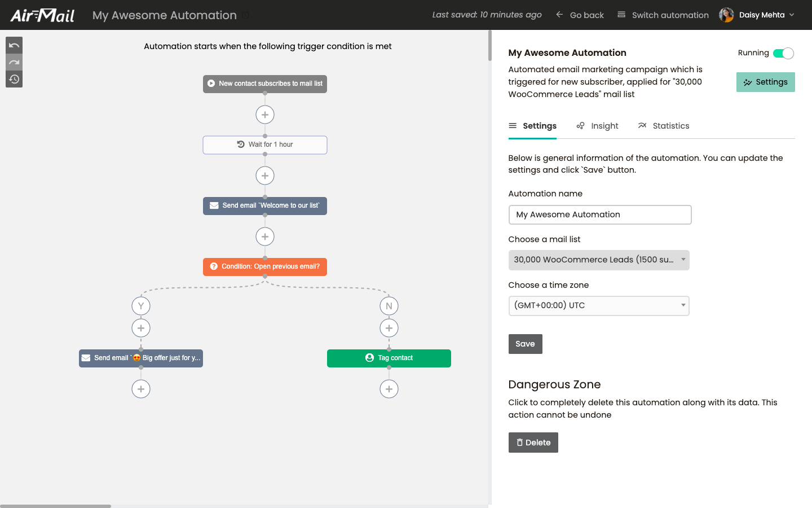Expand the time zone dropdown
This screenshot has width=812, height=508.
598,306
